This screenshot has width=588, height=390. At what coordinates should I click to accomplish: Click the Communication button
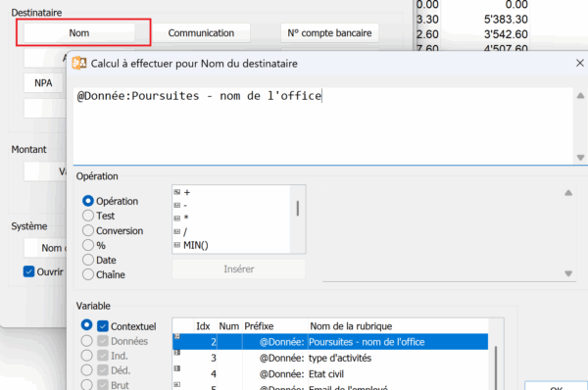click(x=201, y=33)
